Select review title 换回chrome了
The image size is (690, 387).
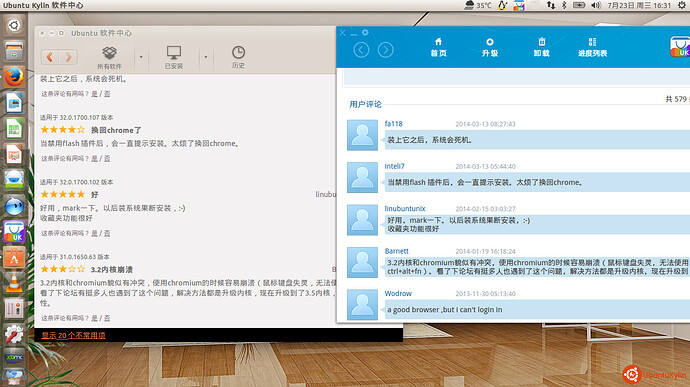click(116, 130)
